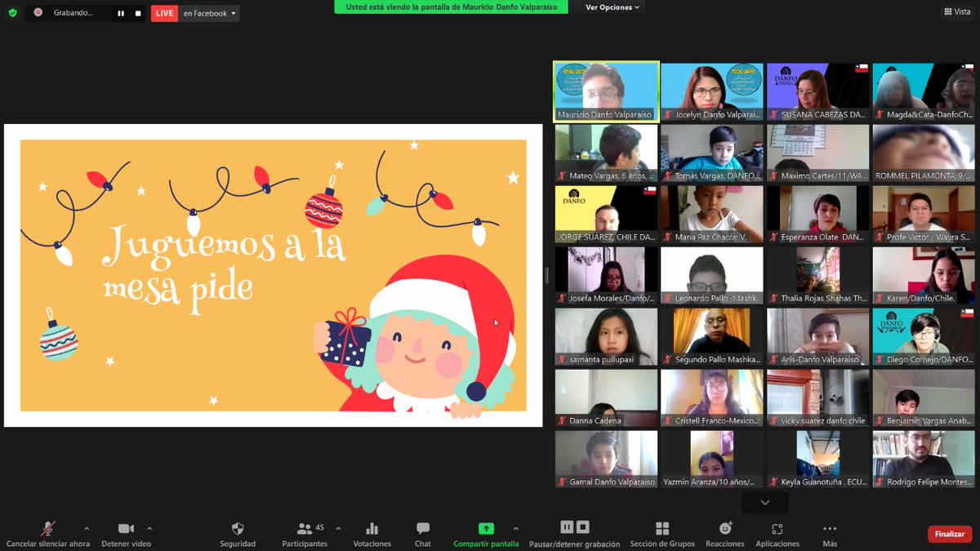Select the Tomás Vargas, DANFO tile

[711, 153]
